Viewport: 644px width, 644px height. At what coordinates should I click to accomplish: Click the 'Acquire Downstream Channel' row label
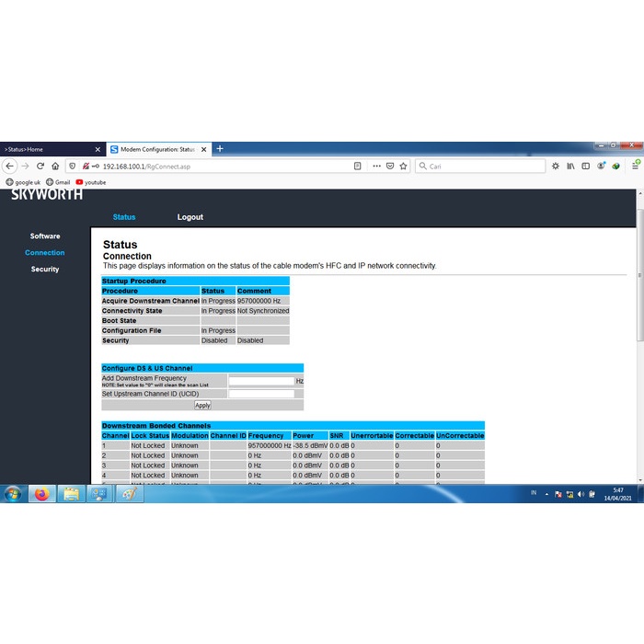coord(150,301)
